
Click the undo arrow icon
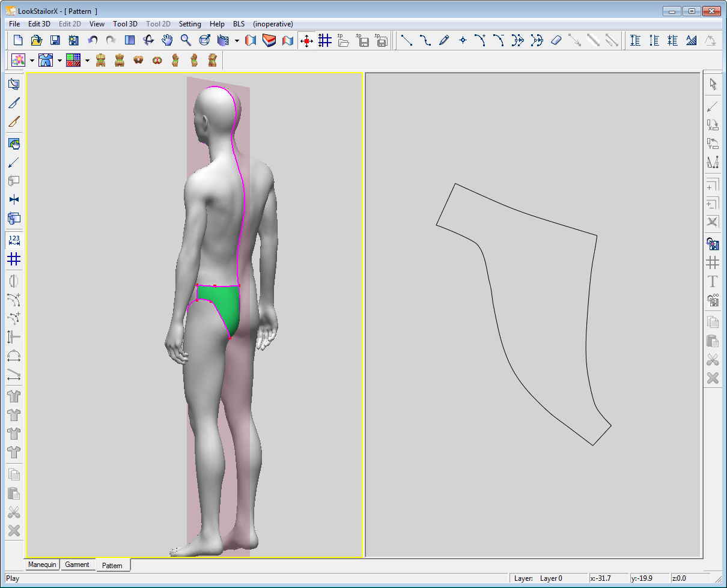point(93,40)
